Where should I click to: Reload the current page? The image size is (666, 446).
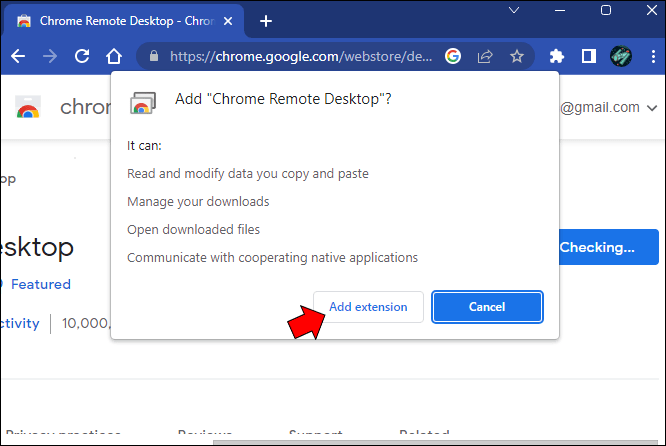click(82, 56)
